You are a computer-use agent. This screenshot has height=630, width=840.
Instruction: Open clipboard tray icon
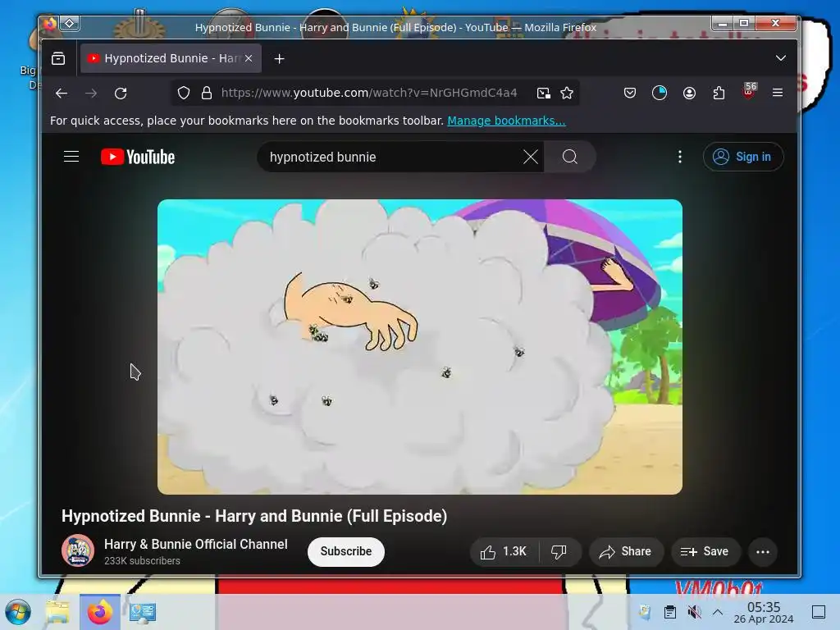coord(669,612)
